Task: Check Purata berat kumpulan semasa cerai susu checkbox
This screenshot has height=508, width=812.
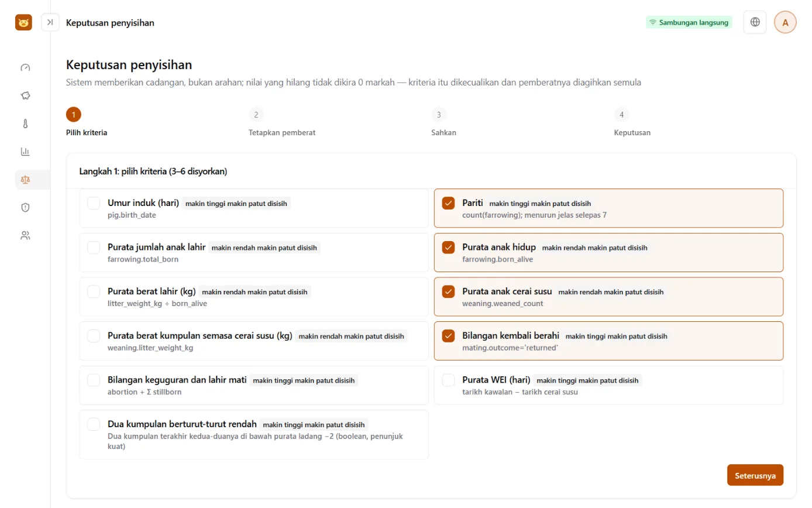Action: 94,336
